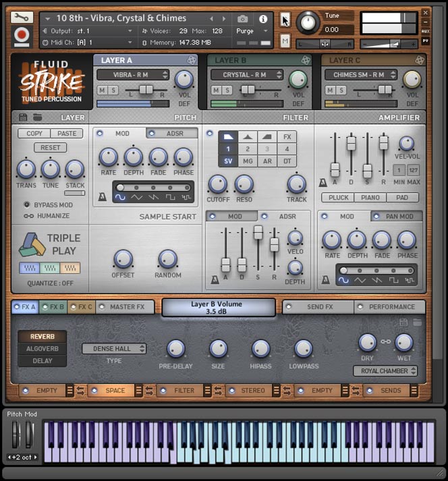
Task: Click the CUTOFF filter knob
Action: tap(217, 184)
